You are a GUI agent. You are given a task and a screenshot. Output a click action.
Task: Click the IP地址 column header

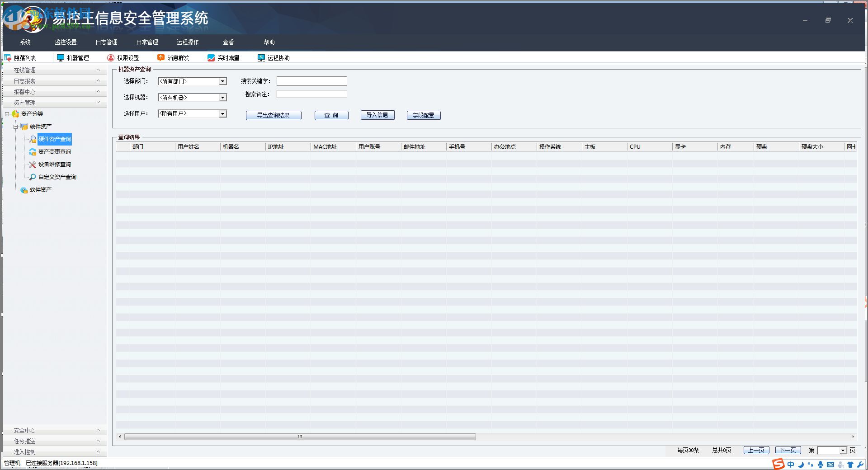(288, 147)
